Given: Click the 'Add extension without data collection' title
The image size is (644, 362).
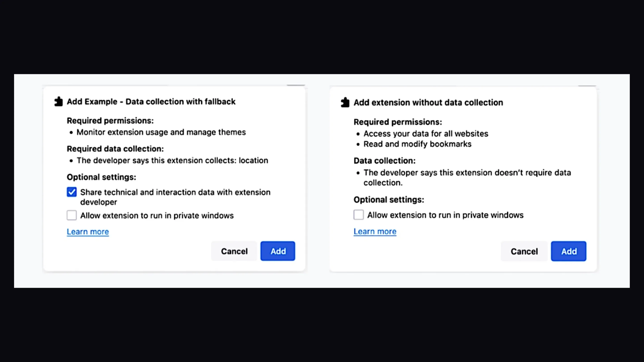Looking at the screenshot, I should [x=428, y=102].
